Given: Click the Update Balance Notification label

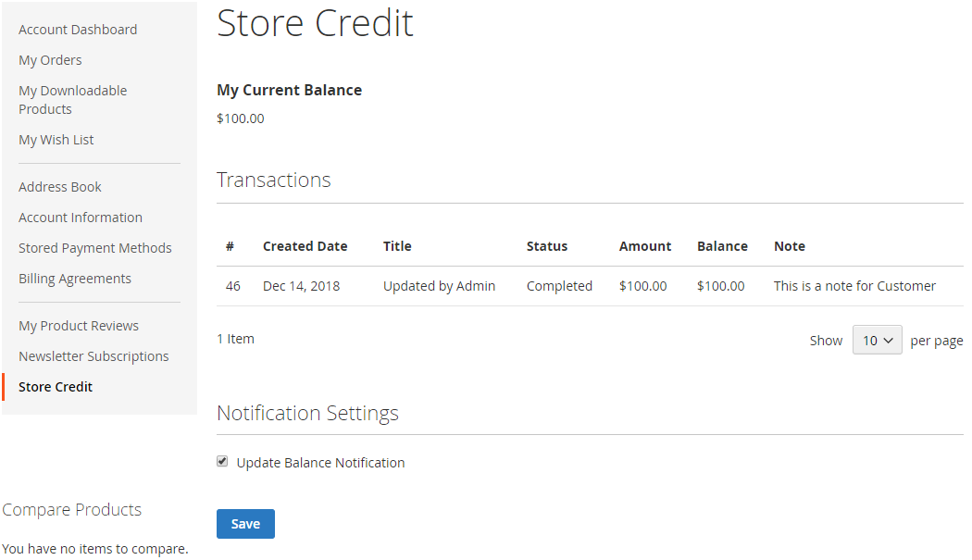Looking at the screenshot, I should click(x=320, y=463).
